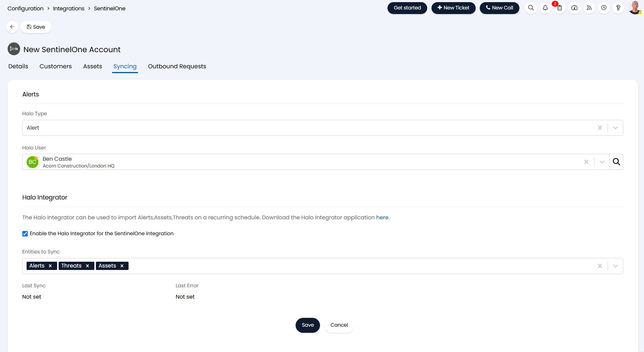Screen dimensions: 644x352
Task: Switch to the Customers tab
Action: [56, 66]
